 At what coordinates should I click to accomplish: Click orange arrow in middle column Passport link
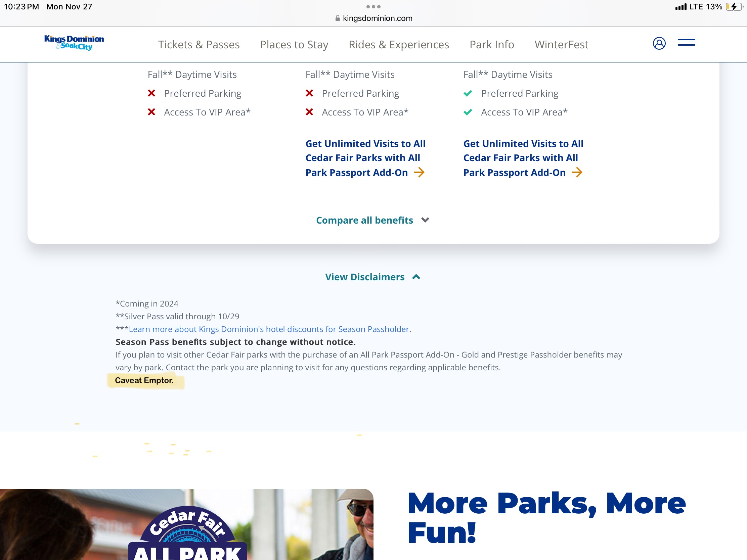419,173
